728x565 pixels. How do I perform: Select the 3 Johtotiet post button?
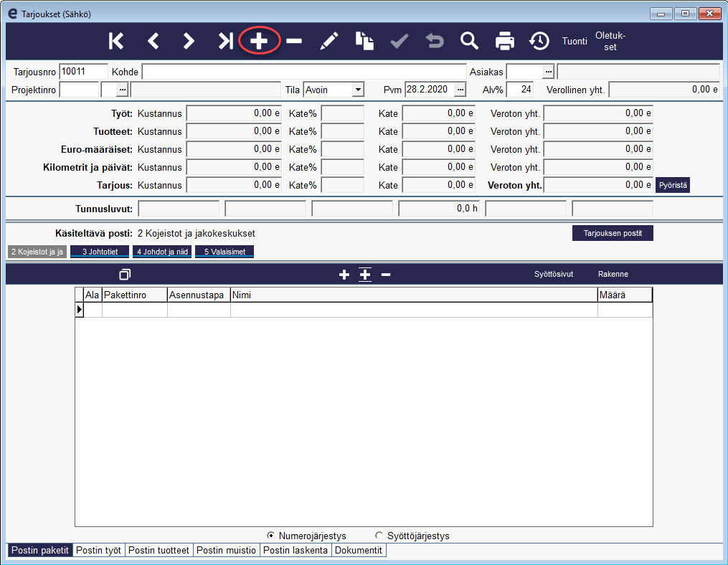(100, 252)
